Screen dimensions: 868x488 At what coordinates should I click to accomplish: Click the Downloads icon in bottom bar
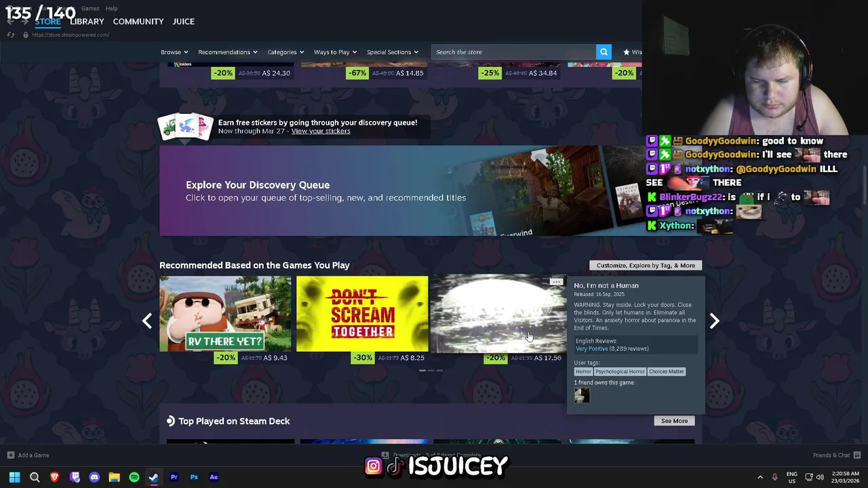pyautogui.click(x=384, y=455)
